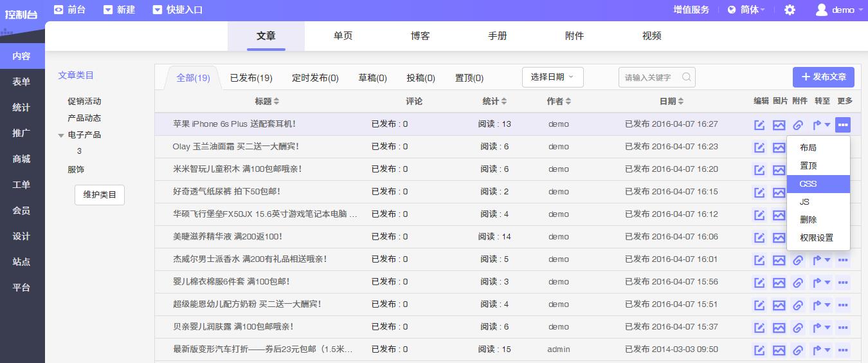Click the settings gear icon in top bar
The image size is (868, 363).
click(x=790, y=10)
